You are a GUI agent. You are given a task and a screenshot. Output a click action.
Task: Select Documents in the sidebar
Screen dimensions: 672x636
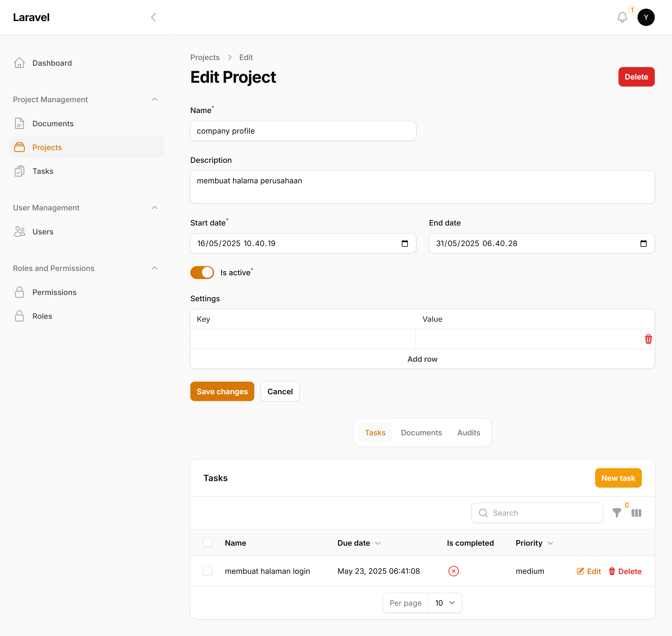pyautogui.click(x=53, y=123)
